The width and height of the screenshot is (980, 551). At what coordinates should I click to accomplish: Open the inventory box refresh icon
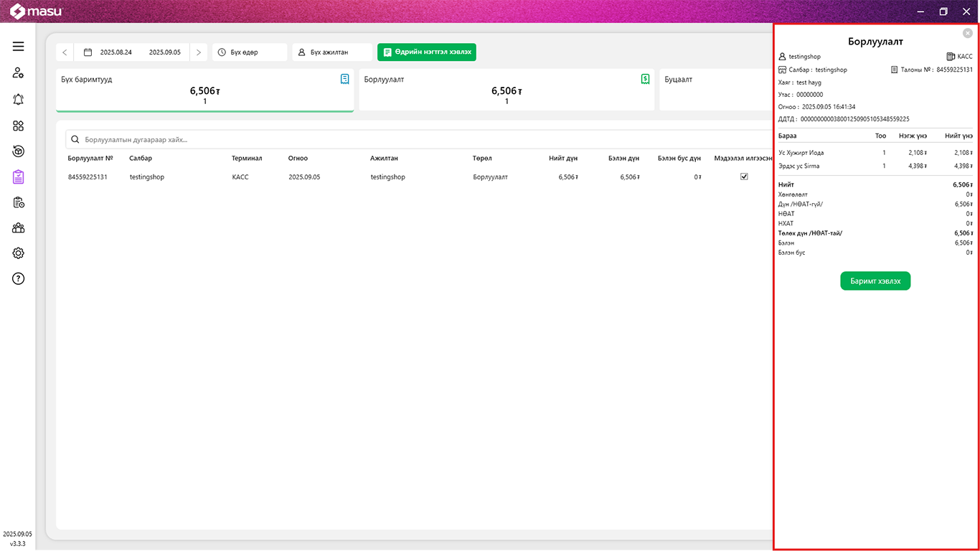click(19, 151)
